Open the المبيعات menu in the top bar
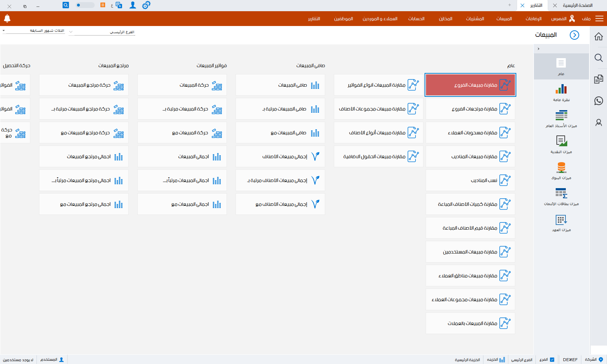This screenshot has width=607, height=364. point(504,19)
